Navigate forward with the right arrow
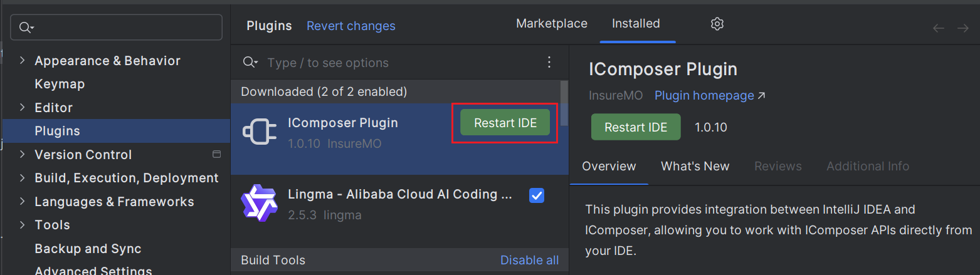Screen dimensions: 980x275 tap(963, 28)
